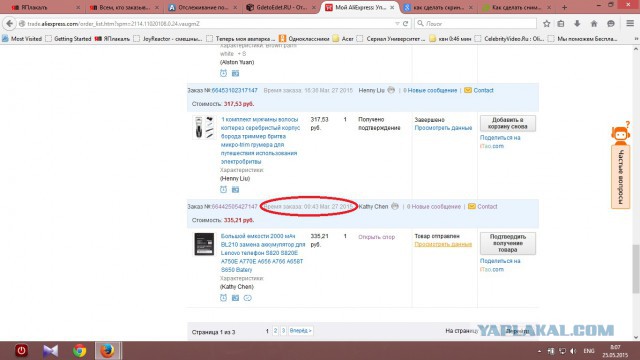
Task: Click the envelope Contact icon in Kathy Chen order
Action: [471, 207]
